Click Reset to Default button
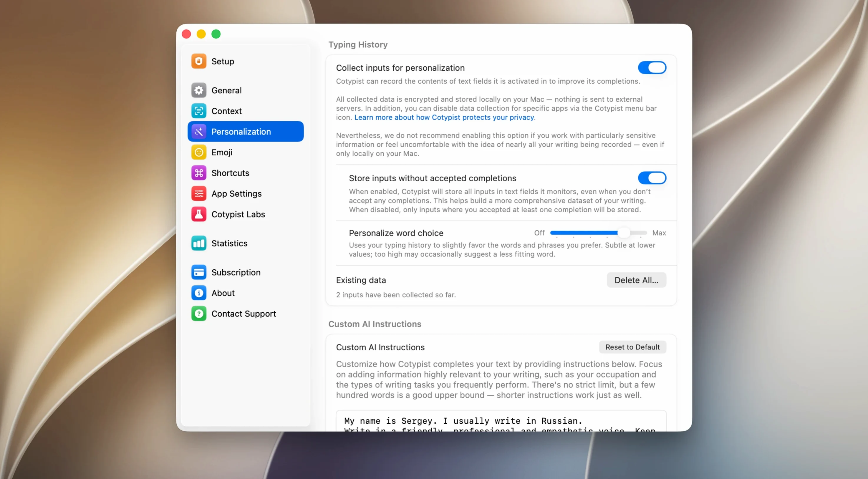 632,347
